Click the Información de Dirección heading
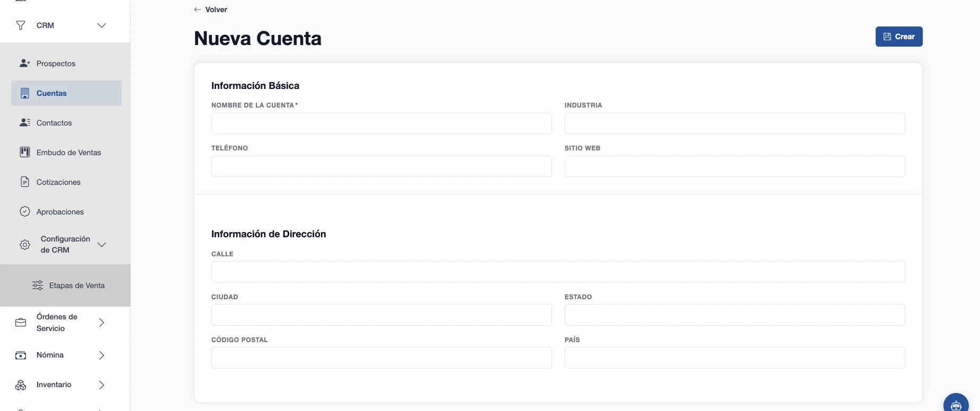The width and height of the screenshot is (980, 411). (269, 234)
